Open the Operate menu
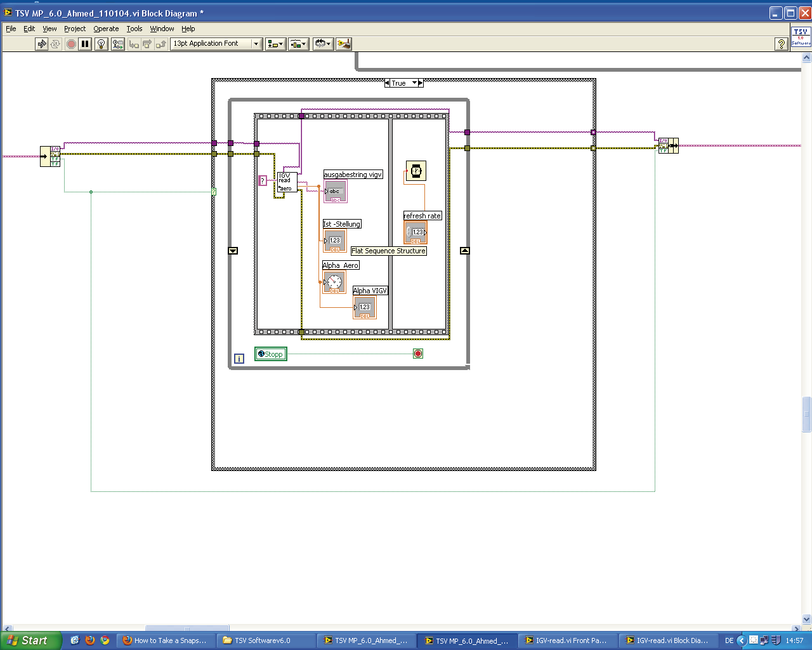Screen dimensions: 812x650 106,29
